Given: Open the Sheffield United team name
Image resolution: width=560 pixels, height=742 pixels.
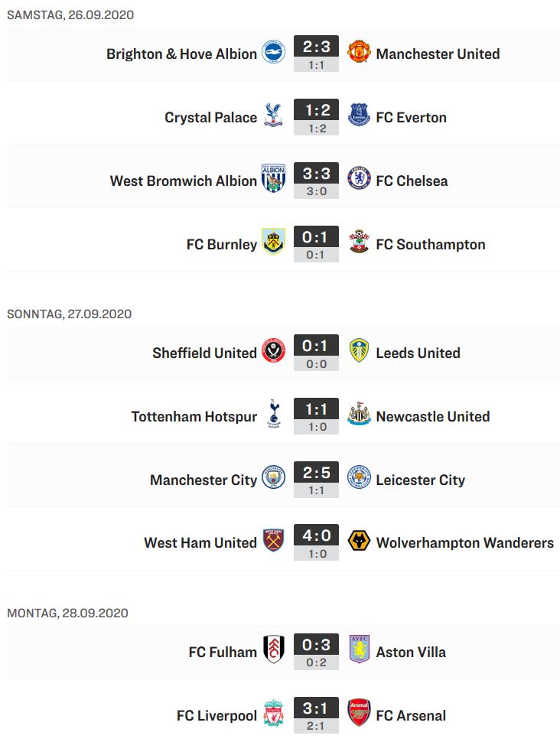Looking at the screenshot, I should tap(204, 353).
